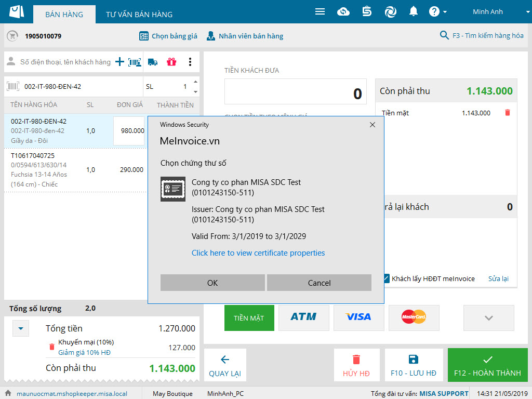The image size is (532, 399).
Task: Expand the Minh Anh user dropdown
Action: click(x=528, y=12)
